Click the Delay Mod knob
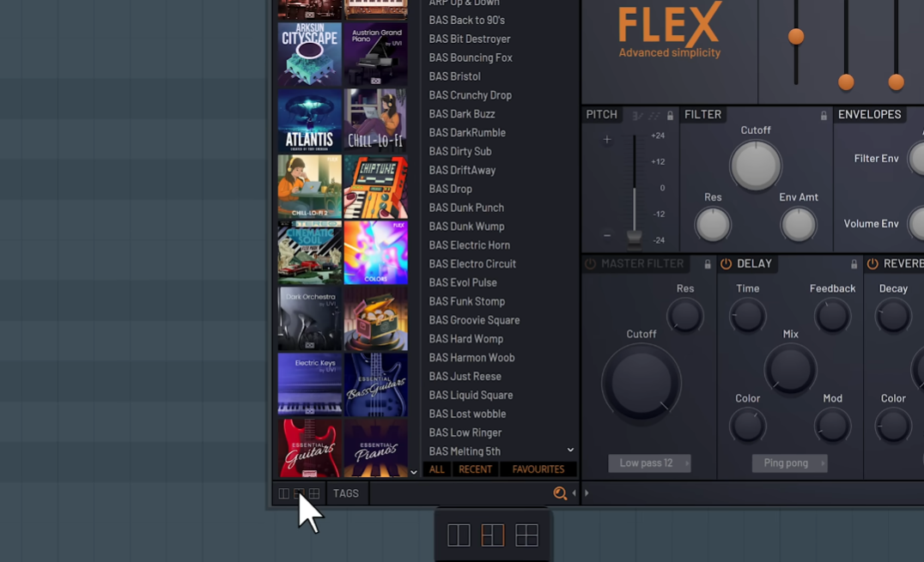924x562 pixels. pyautogui.click(x=832, y=426)
